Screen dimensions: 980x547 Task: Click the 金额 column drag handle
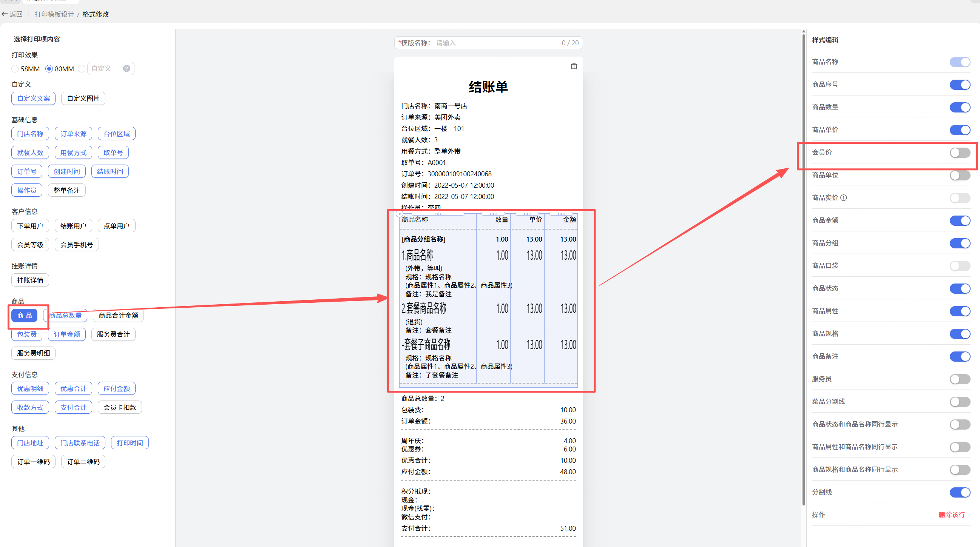561,214
